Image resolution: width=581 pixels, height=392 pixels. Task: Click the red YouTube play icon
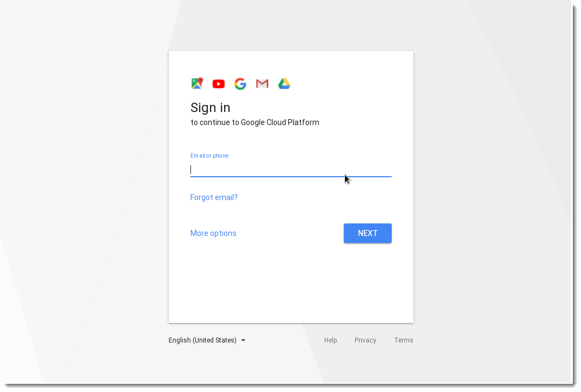(x=219, y=84)
